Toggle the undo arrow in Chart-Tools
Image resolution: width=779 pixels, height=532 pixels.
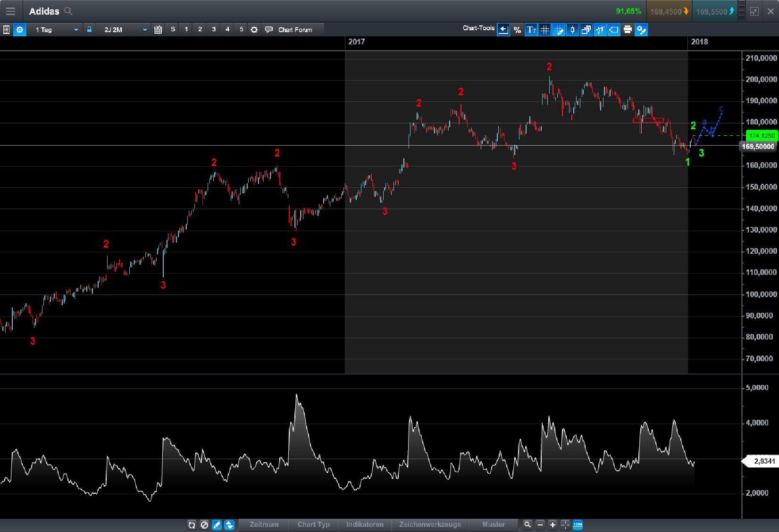click(503, 29)
